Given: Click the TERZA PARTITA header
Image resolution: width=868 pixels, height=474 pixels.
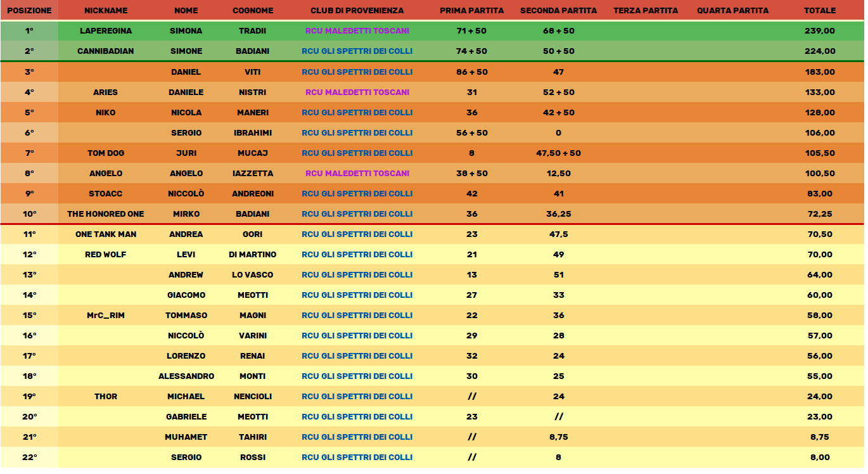Looking at the screenshot, I should (x=646, y=11).
